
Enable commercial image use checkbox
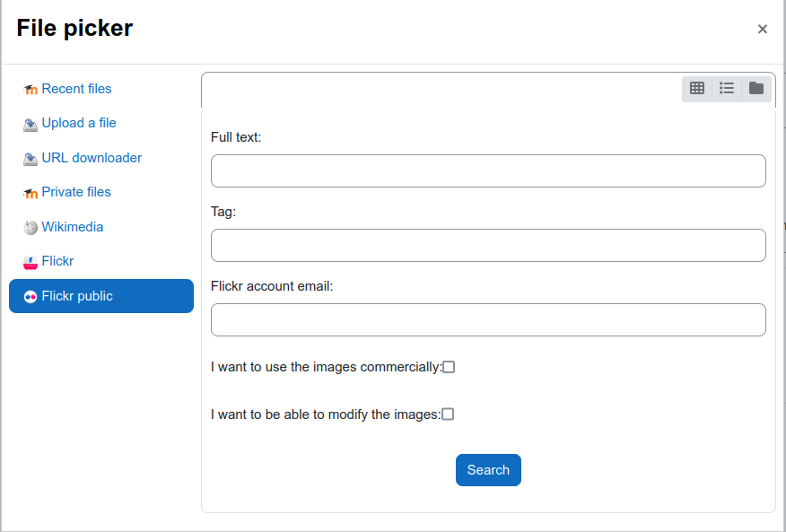point(449,367)
